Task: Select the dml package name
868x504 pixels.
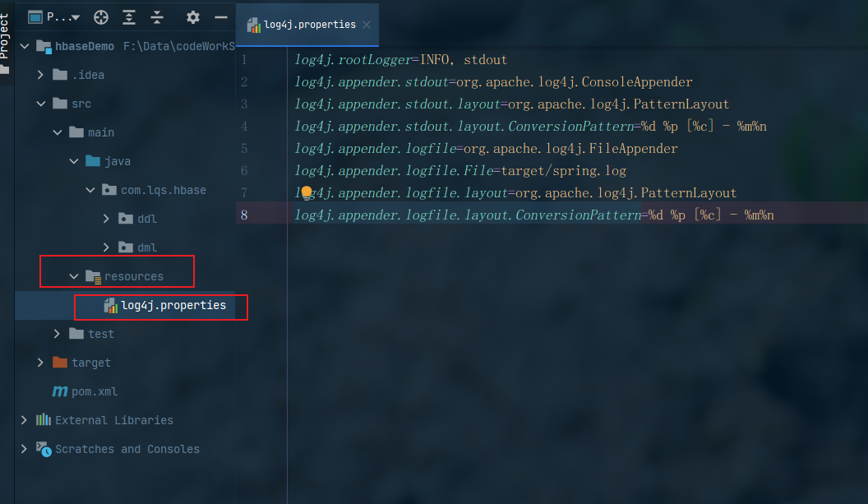Action: pos(147,247)
